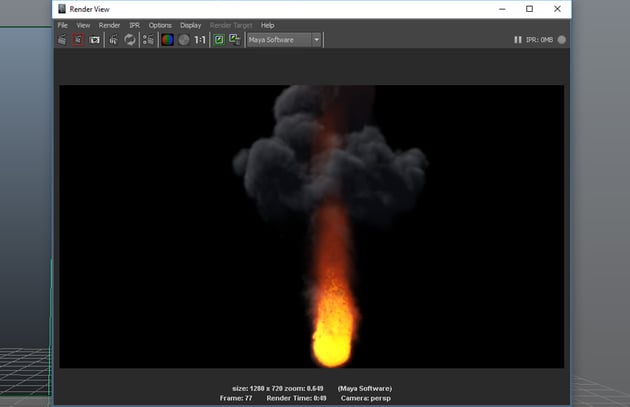630x407 pixels.
Task: Display RGB channels icon
Action: pos(168,40)
